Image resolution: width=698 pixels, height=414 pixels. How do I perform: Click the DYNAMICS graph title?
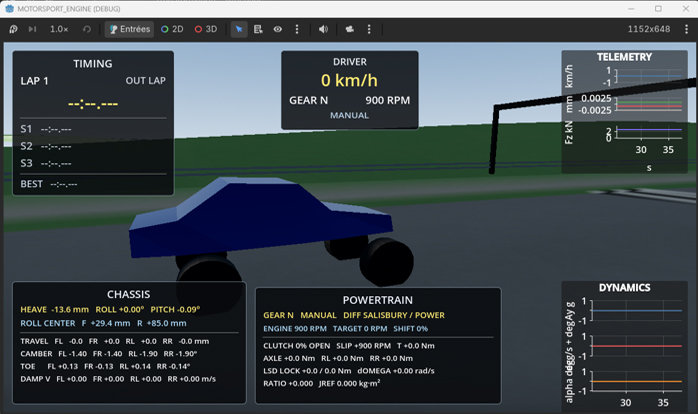tap(625, 288)
